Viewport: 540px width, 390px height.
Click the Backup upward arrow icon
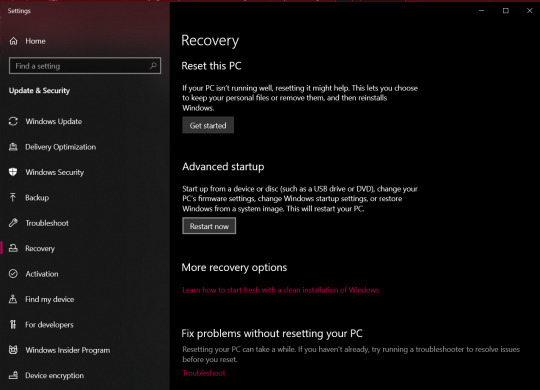tap(13, 197)
